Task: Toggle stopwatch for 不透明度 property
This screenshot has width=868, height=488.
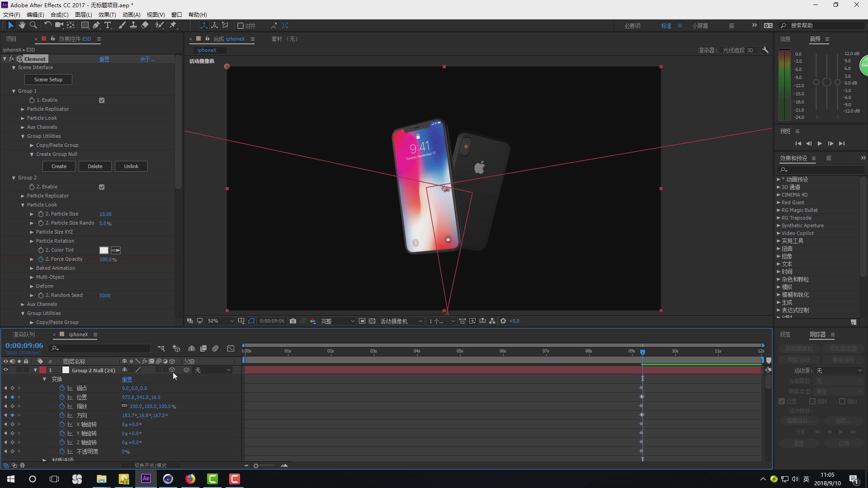Action: click(x=62, y=451)
